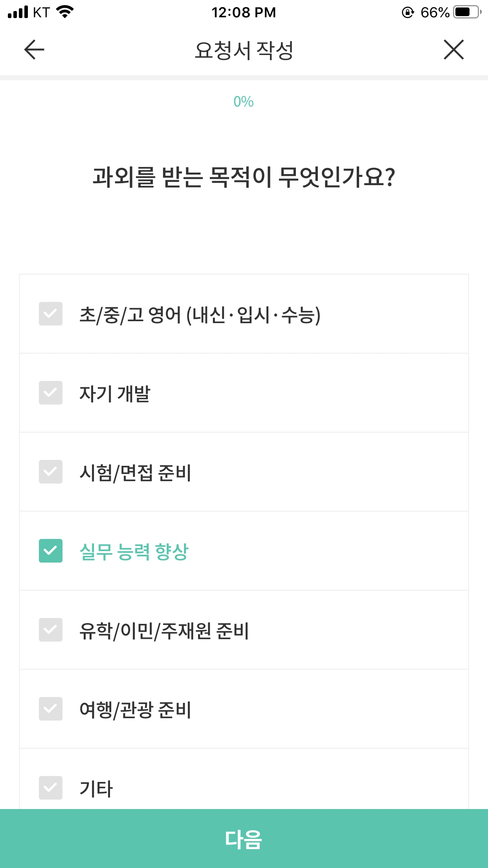Tap the orientation lock status icon
Screen dimensions: 488x868
pos(408,13)
